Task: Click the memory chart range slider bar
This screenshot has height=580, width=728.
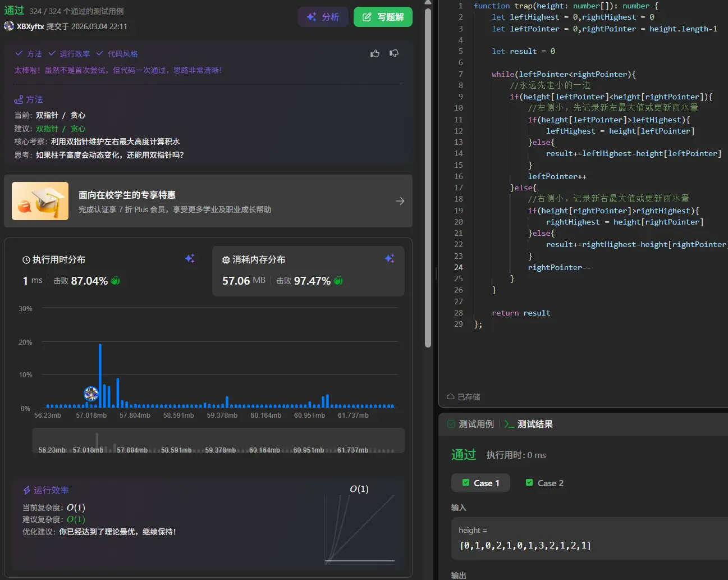Action: (218, 441)
